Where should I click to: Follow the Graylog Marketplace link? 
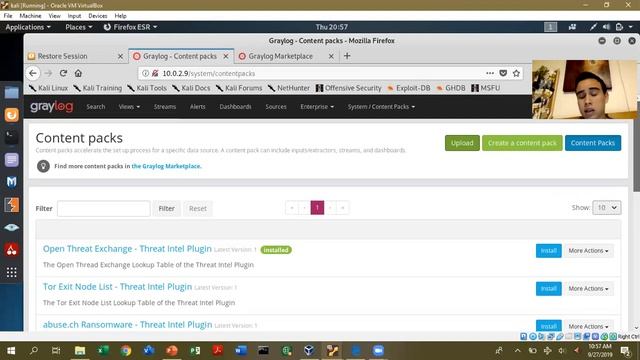(x=166, y=166)
